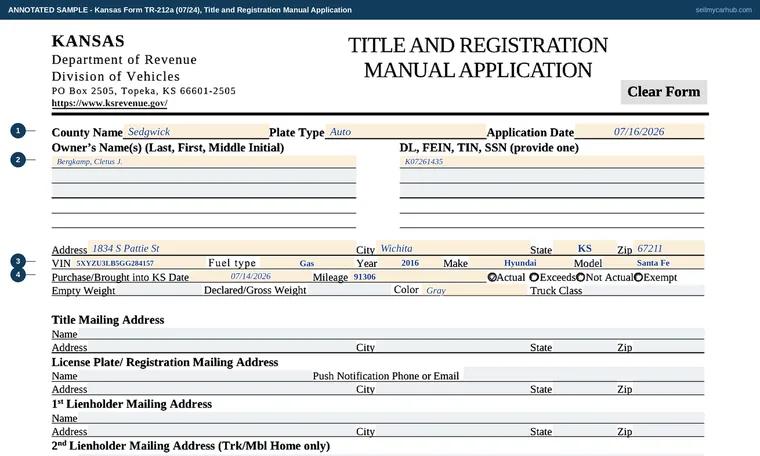Click the License Plate/Registration Mailing City field
This screenshot has width=760, height=456.
453,389
